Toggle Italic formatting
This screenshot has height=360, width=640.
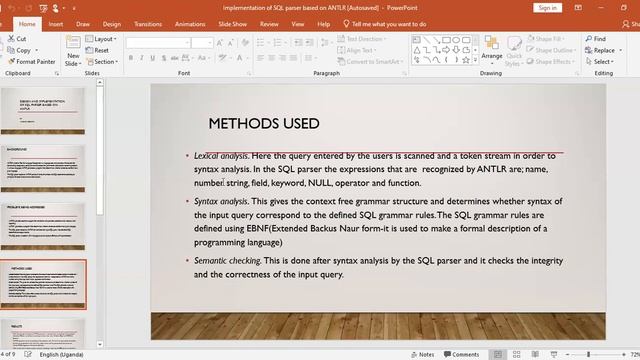coord(142,58)
